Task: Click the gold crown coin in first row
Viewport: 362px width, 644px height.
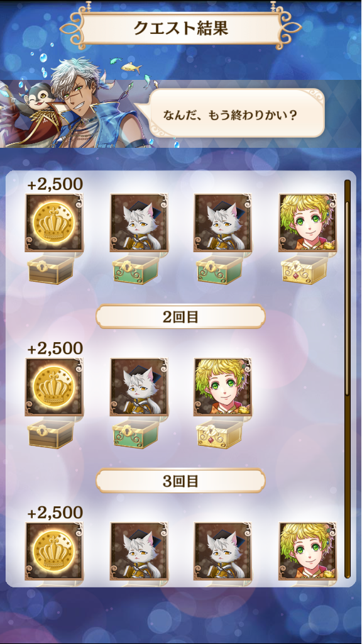Action: click(x=54, y=223)
